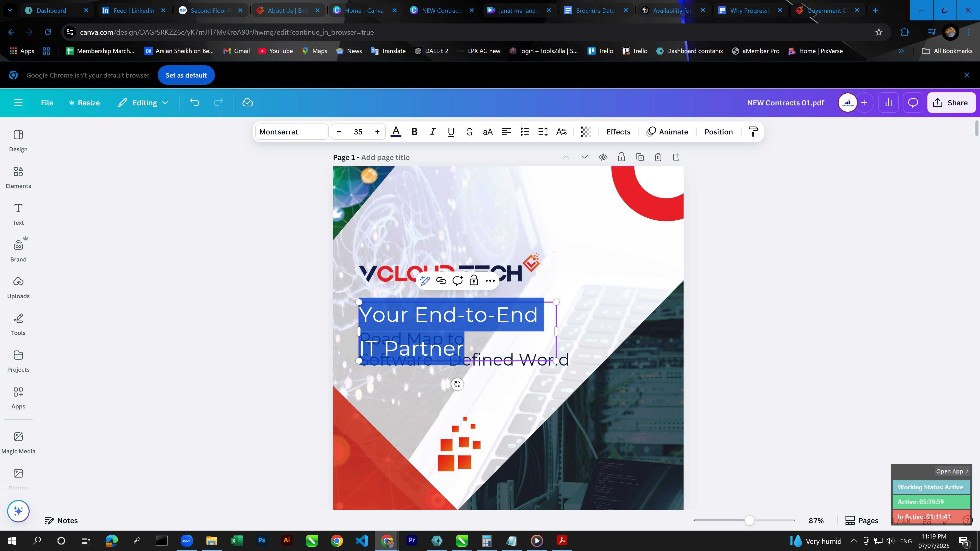Open the Text panel

coord(18,215)
